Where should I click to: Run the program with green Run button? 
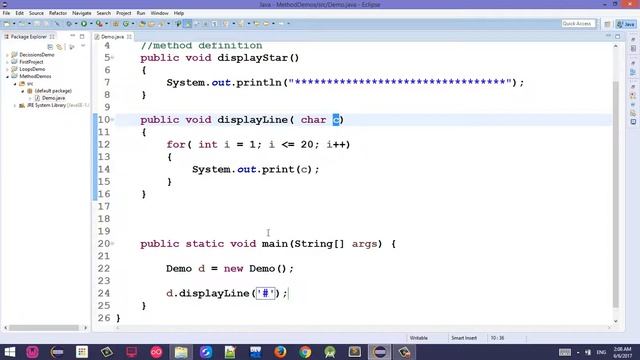point(84,24)
